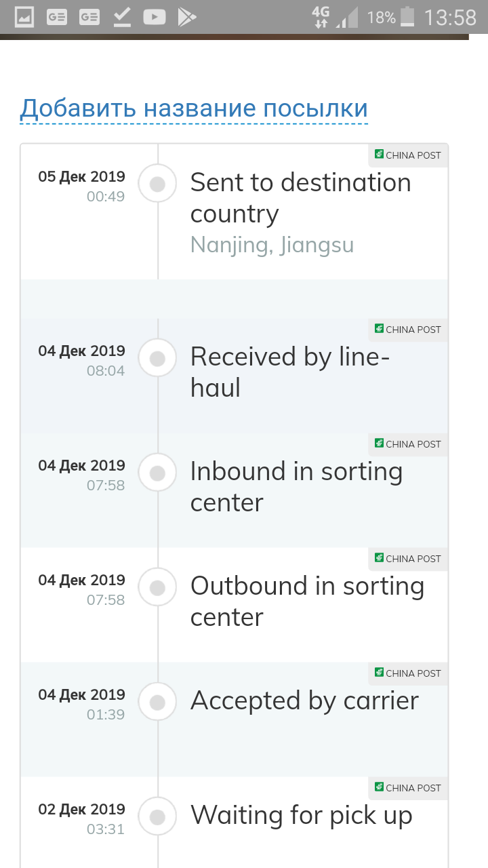488x868 pixels.
Task: Tap the YouTube notification icon in status bar
Action: click(x=155, y=17)
